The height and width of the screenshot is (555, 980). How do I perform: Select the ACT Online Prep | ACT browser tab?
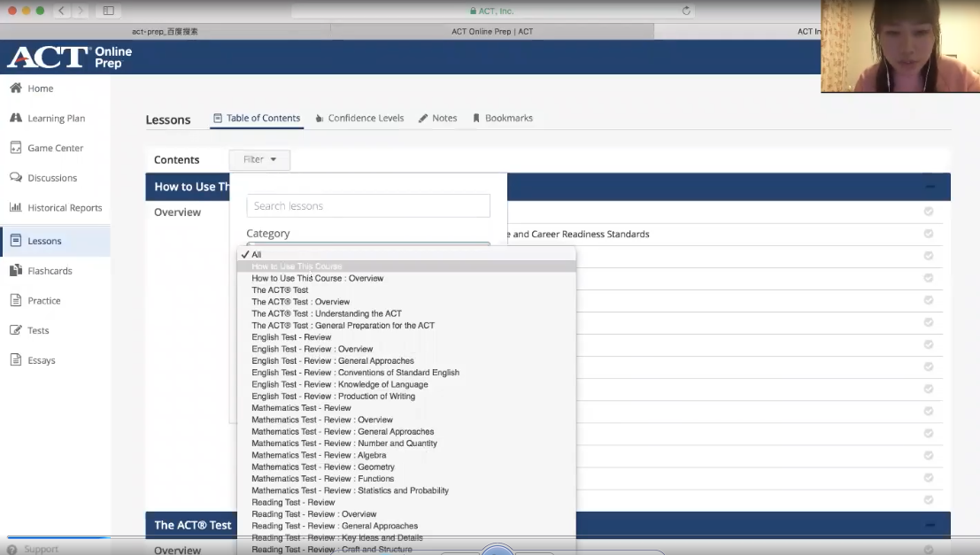point(492,31)
